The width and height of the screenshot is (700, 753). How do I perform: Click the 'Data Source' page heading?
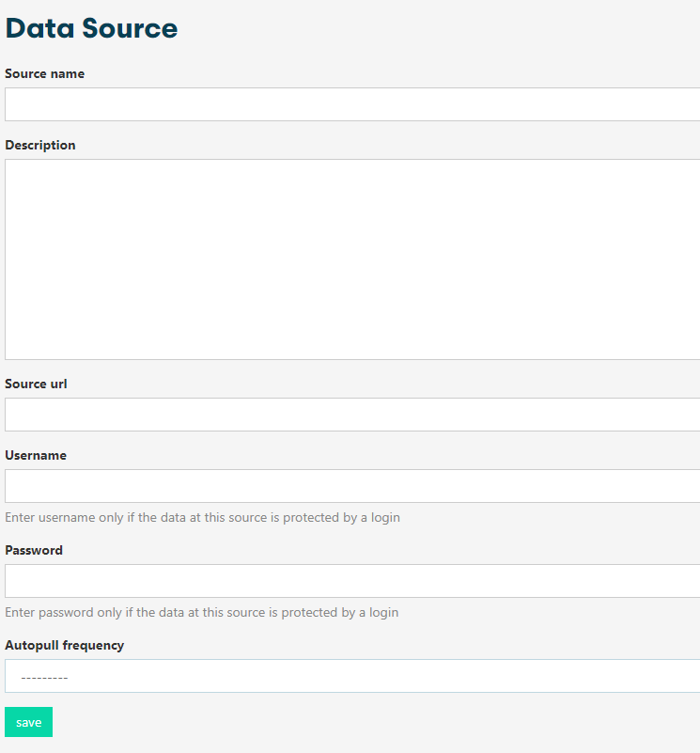coord(91,28)
